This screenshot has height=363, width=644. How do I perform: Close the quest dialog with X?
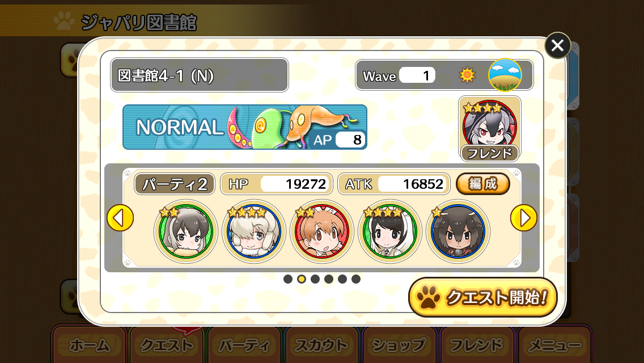tap(557, 45)
